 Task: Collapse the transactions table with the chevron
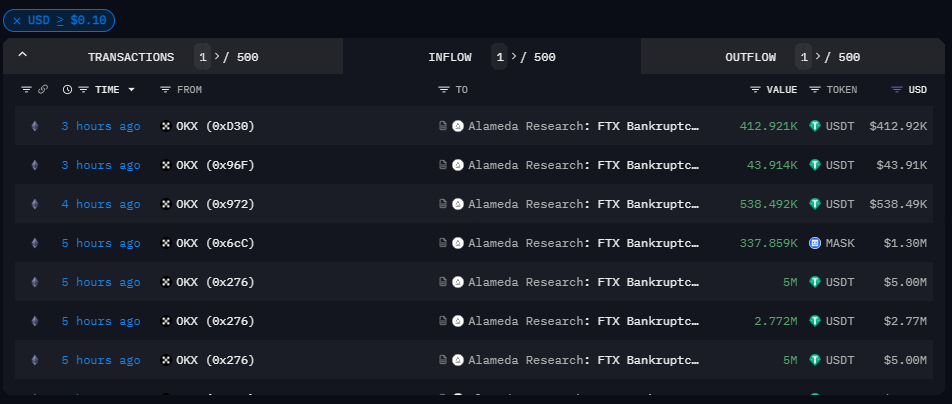pyautogui.click(x=22, y=56)
